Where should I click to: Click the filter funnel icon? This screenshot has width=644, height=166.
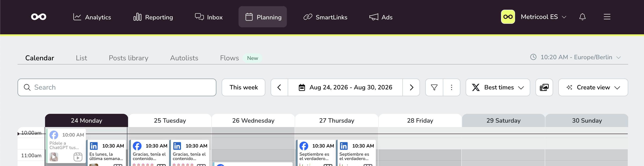pos(434,87)
